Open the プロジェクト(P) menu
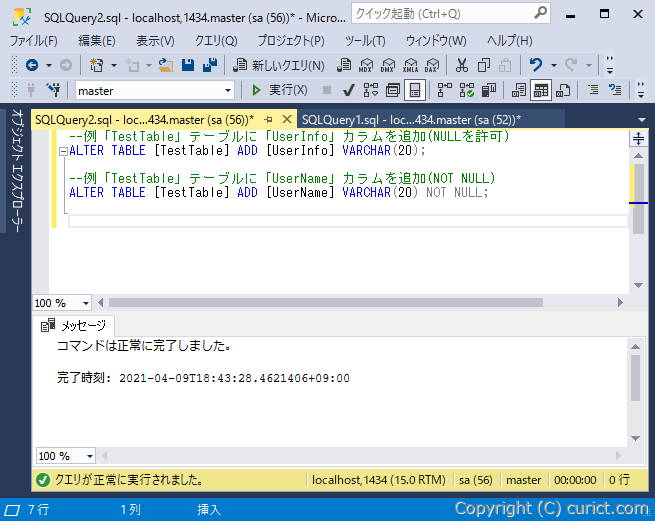This screenshot has width=655, height=521. [x=291, y=41]
